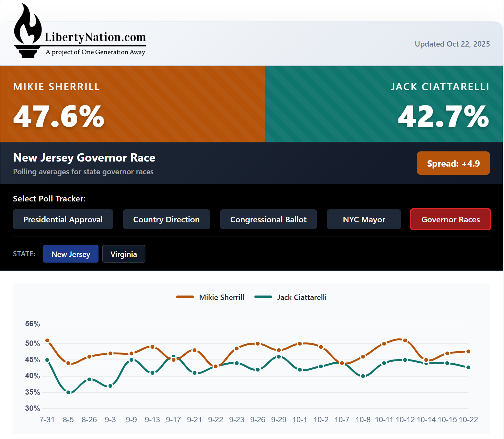Click the Jack Ciattarelli 42.7% panel

[384, 104]
